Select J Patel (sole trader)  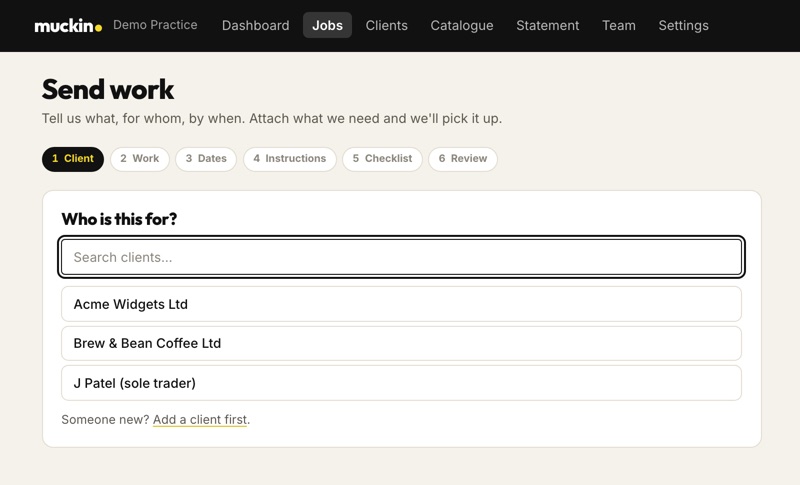[402, 383]
